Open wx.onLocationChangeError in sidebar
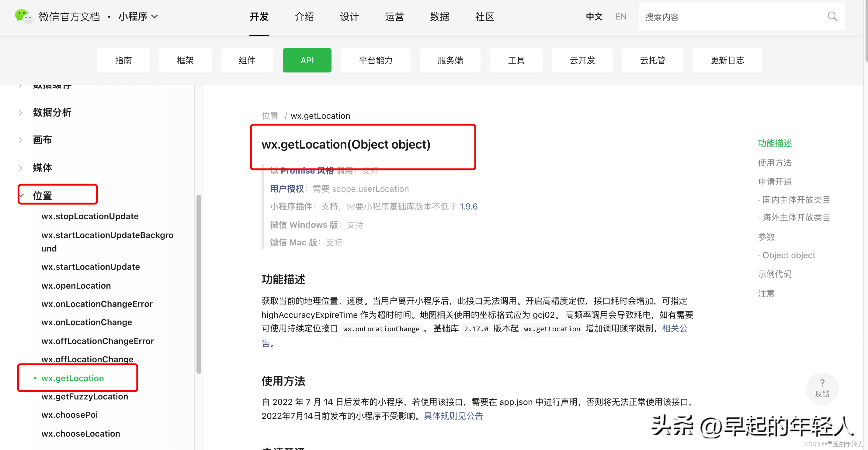 pos(97,304)
